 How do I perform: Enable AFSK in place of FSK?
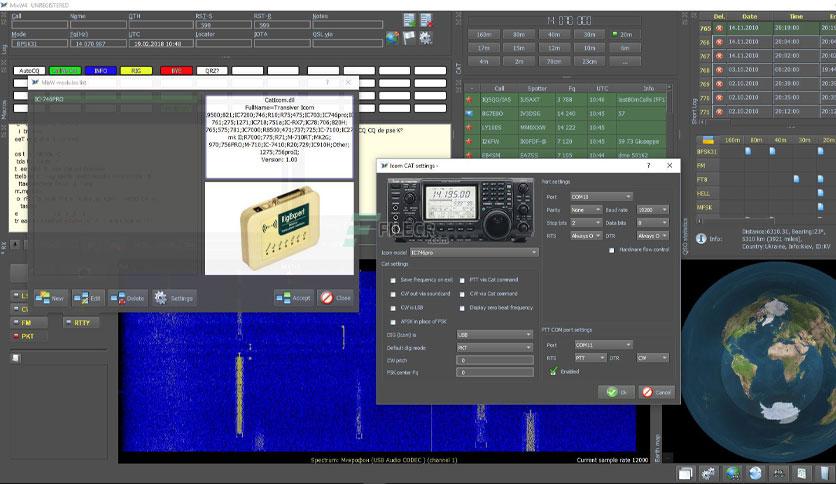393,322
